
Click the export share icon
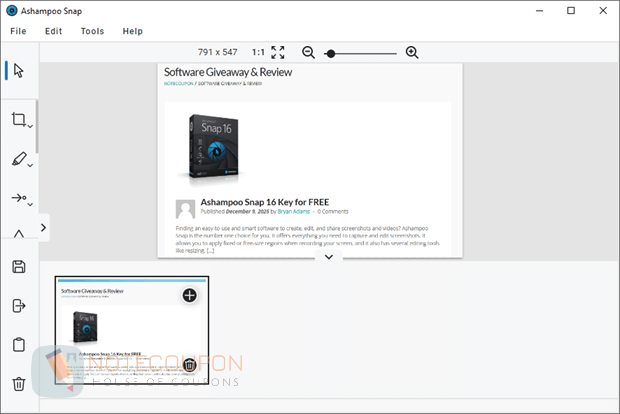coord(19,306)
